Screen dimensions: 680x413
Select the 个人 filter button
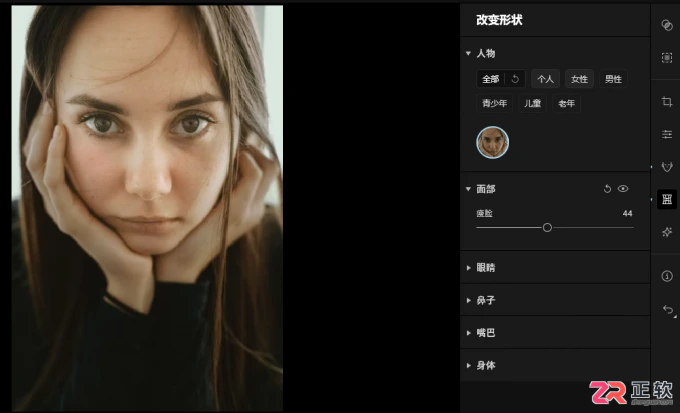tap(545, 79)
